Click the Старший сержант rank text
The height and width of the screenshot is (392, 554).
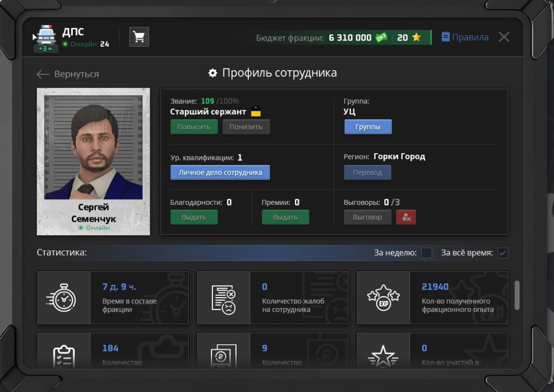(x=208, y=112)
